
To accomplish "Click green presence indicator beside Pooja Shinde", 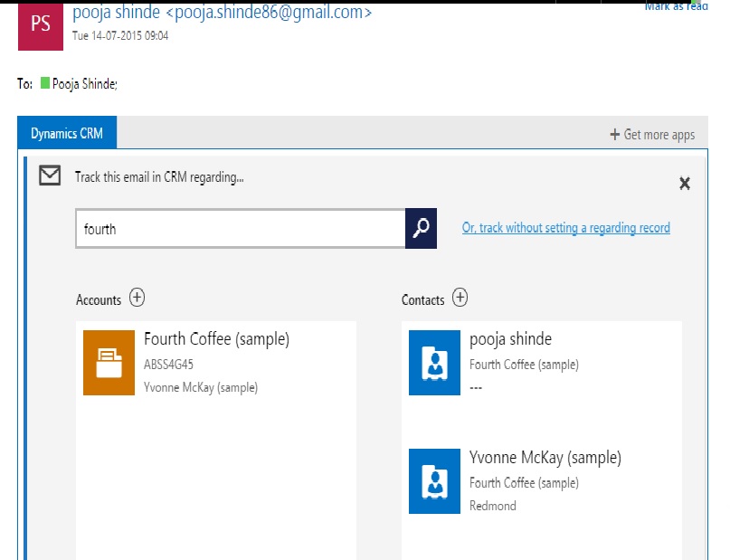I will [x=44, y=83].
